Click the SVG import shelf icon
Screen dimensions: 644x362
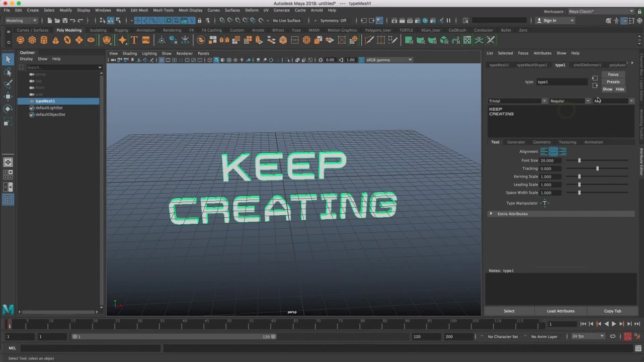(x=145, y=40)
